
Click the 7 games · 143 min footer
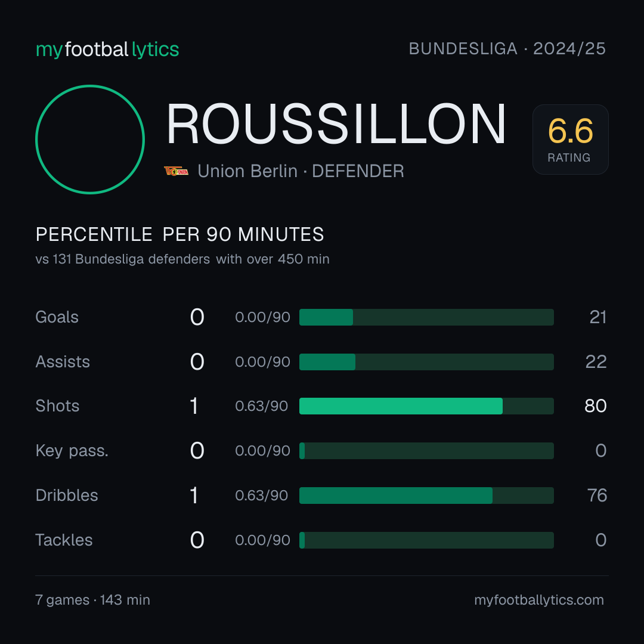pyautogui.click(x=93, y=600)
